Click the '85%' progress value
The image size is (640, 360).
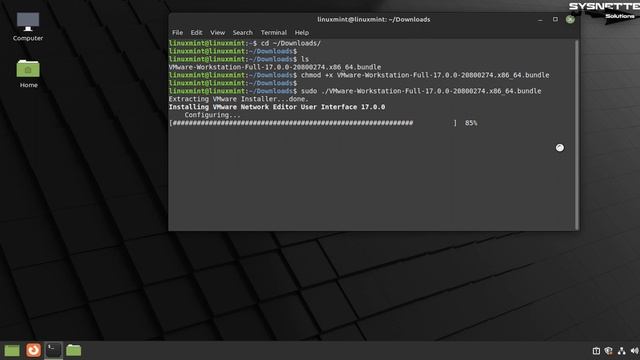(x=471, y=123)
